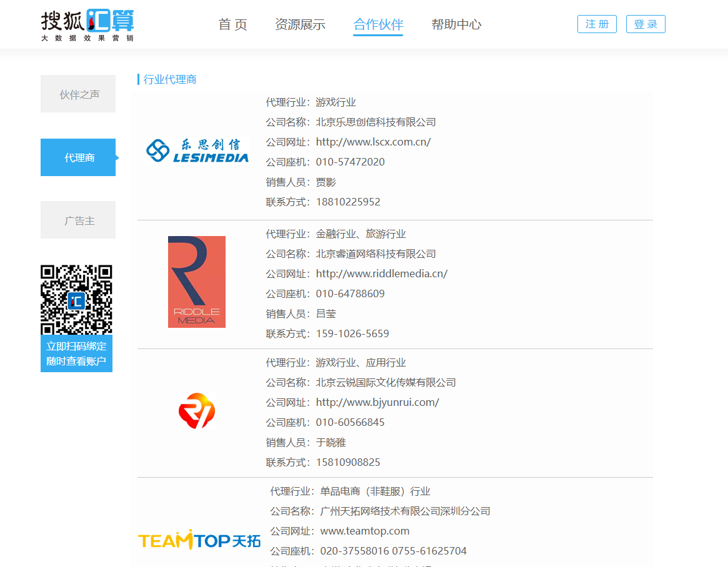Open 帮助中心 help center
Image resolution: width=728 pixels, height=567 pixels.
456,24
